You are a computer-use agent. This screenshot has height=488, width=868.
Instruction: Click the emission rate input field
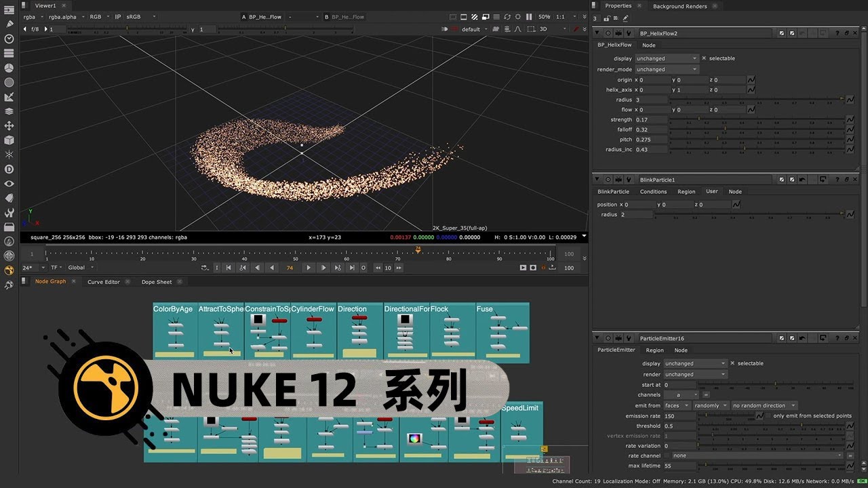click(680, 415)
